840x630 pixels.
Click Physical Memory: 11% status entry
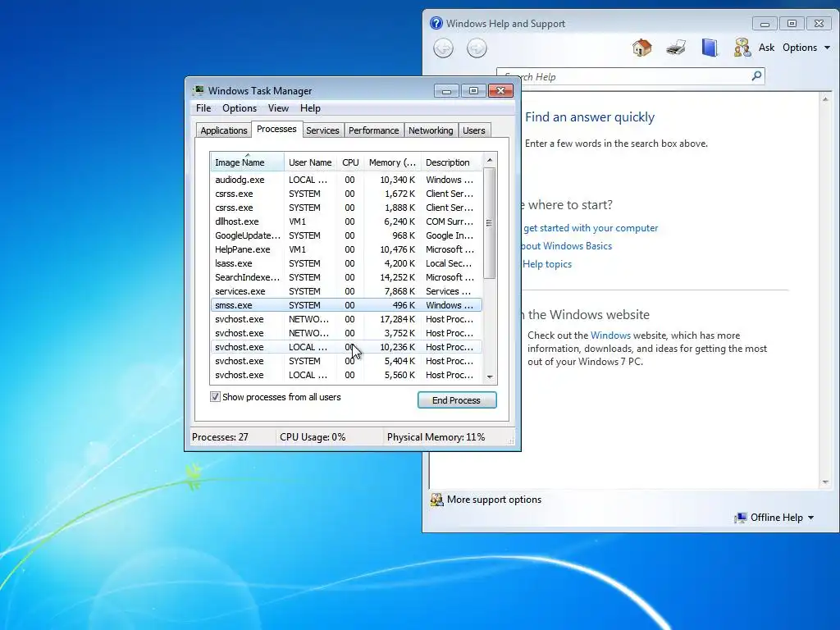pos(436,437)
